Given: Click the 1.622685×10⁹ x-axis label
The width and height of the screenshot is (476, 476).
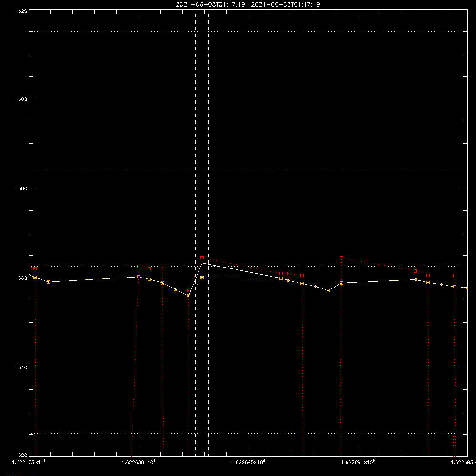Looking at the screenshot, I should tap(248, 462).
